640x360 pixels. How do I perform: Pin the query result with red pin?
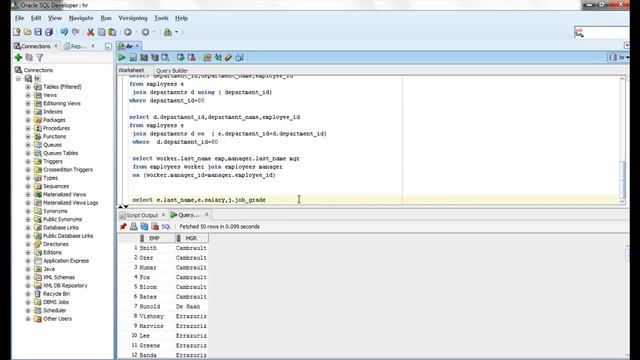(x=123, y=226)
